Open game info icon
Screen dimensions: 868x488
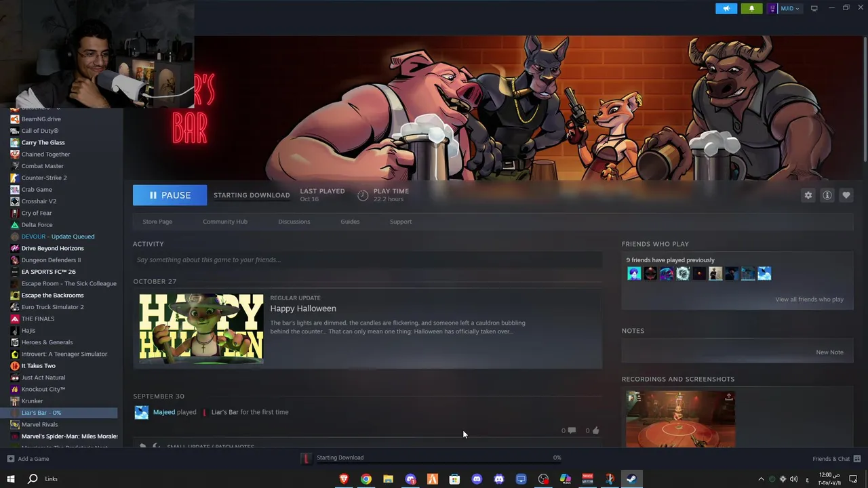pyautogui.click(x=827, y=195)
